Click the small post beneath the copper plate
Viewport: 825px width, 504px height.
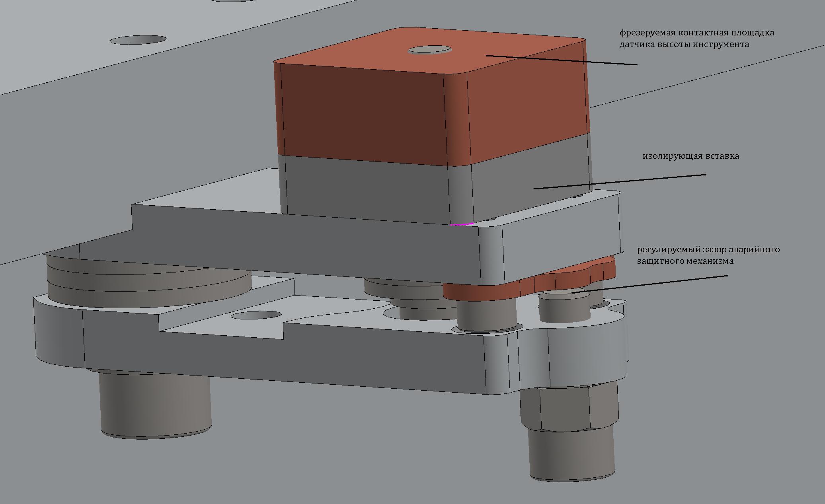pos(486,314)
